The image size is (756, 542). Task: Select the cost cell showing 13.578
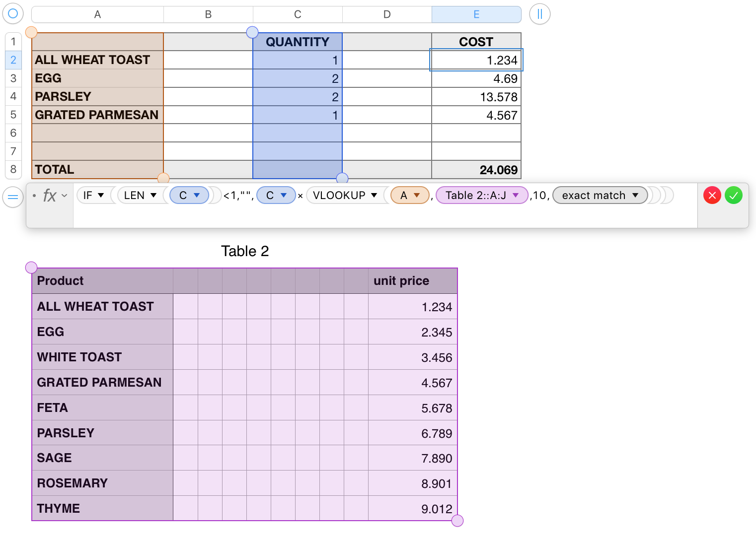tap(476, 96)
